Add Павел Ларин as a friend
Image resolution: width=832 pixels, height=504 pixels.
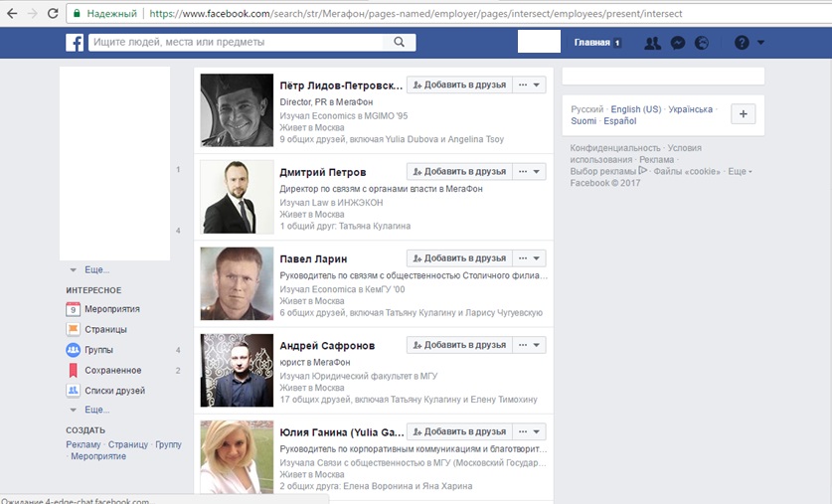pyautogui.click(x=459, y=258)
